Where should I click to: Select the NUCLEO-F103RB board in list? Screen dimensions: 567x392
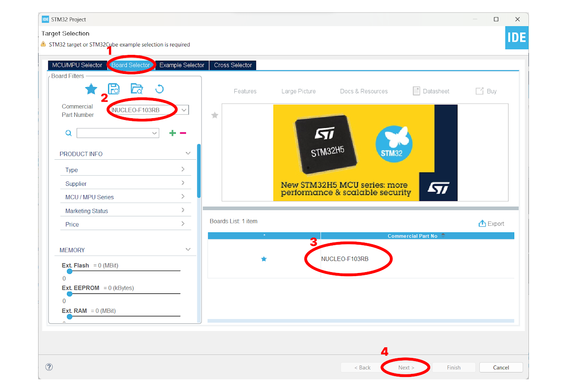(x=345, y=259)
